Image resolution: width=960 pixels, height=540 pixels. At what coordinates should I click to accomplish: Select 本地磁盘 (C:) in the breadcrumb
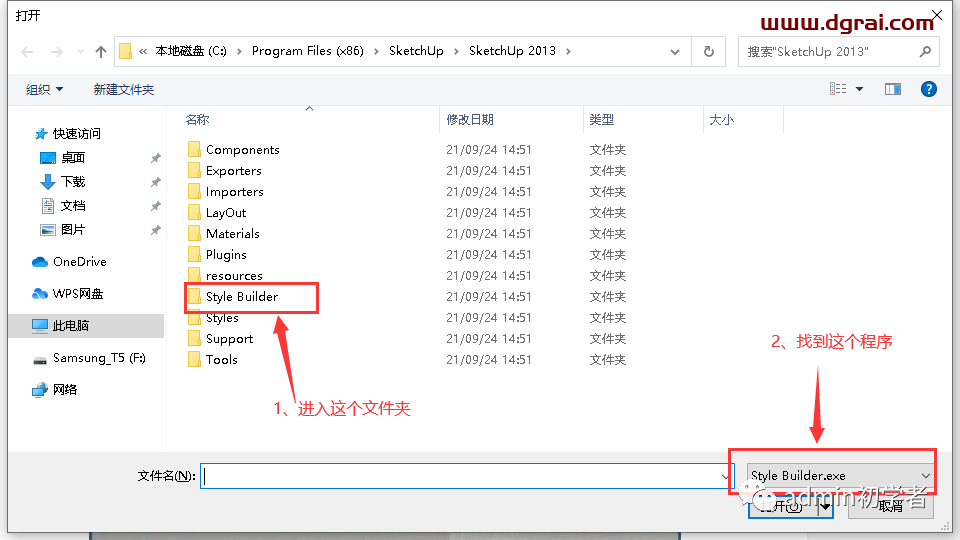click(x=190, y=51)
